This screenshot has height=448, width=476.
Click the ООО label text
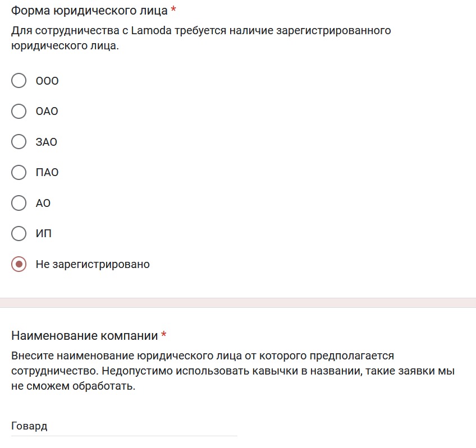[x=47, y=81]
